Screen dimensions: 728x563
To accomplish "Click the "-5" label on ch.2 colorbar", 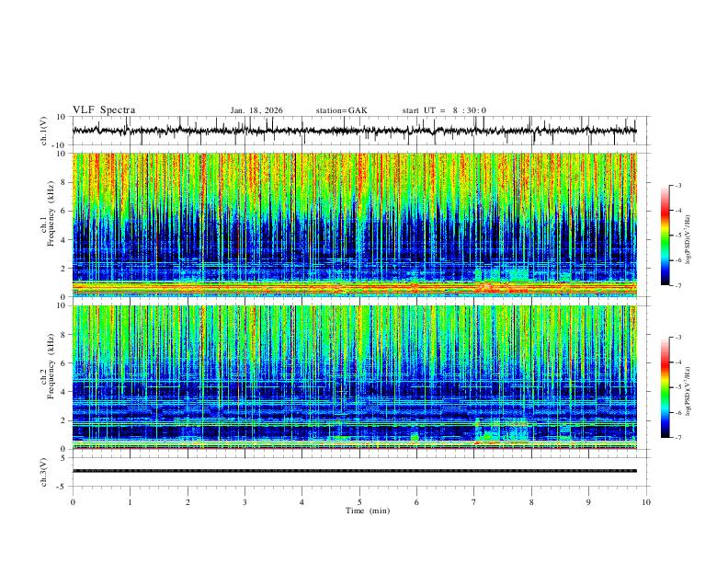I will click(678, 387).
